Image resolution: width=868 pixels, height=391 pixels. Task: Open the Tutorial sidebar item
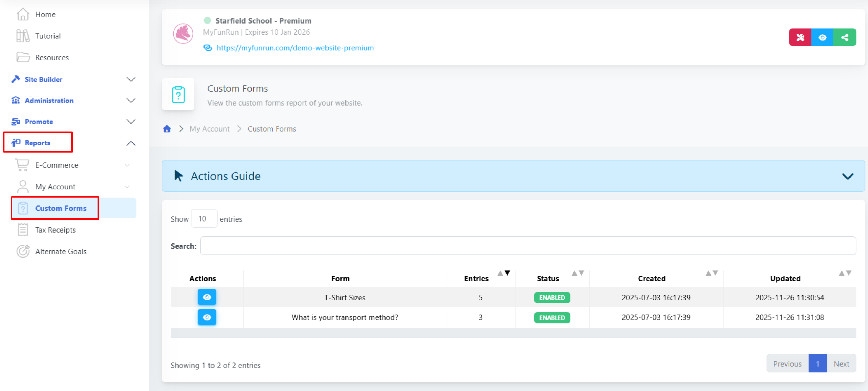tap(48, 36)
